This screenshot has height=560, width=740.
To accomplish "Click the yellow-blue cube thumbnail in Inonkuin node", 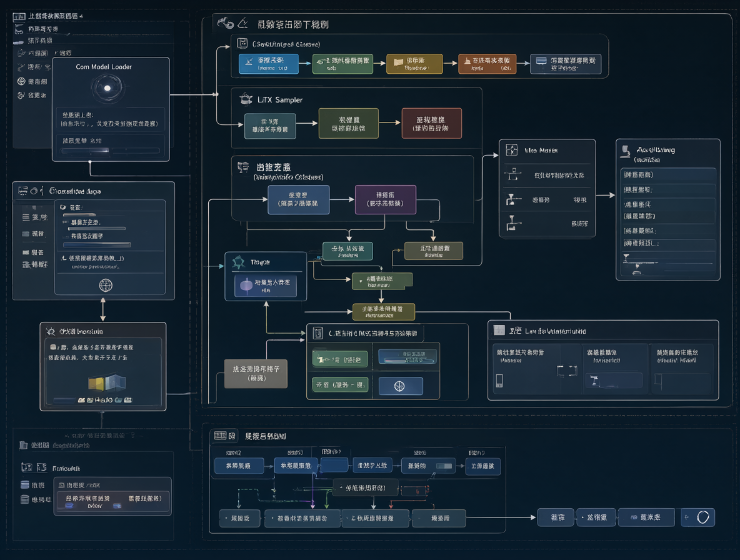I will point(107,382).
